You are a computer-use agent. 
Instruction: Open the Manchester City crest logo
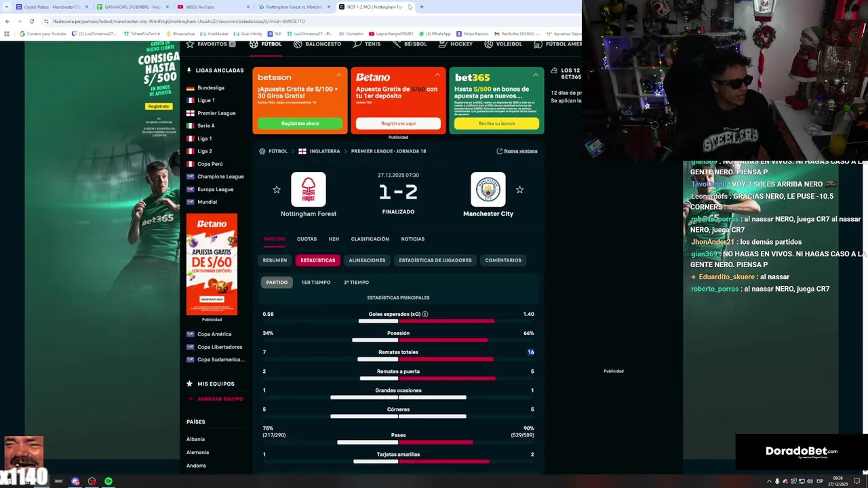pyautogui.click(x=488, y=189)
